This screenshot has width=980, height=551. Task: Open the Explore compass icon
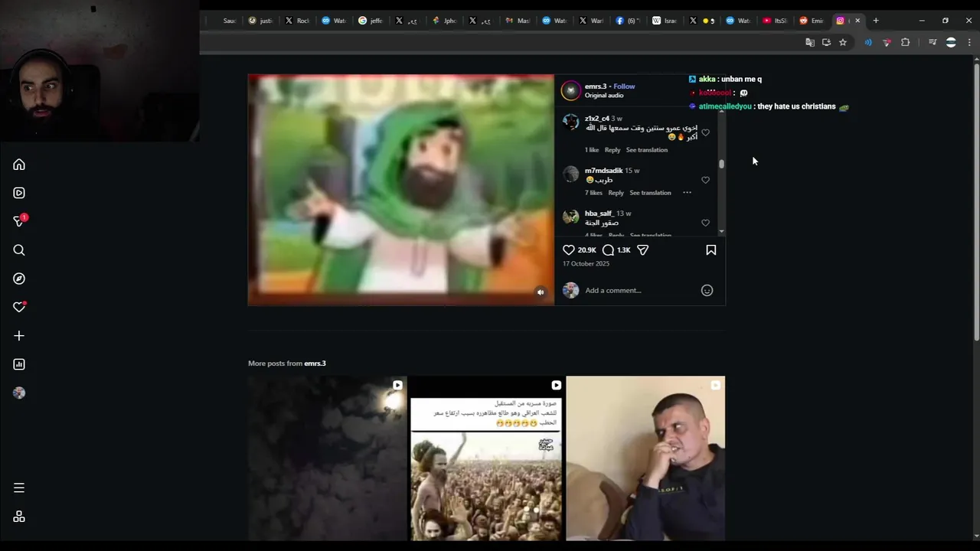[19, 279]
